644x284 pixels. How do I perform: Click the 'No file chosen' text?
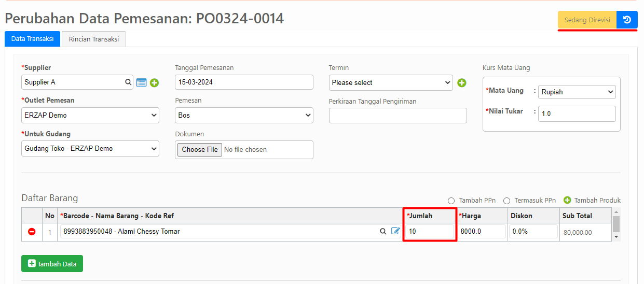click(245, 149)
